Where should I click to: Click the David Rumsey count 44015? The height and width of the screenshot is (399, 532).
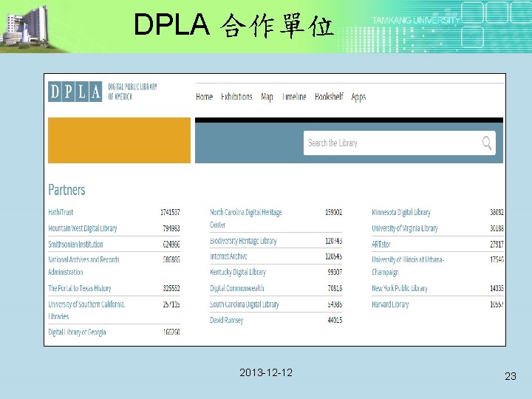pyautogui.click(x=335, y=320)
